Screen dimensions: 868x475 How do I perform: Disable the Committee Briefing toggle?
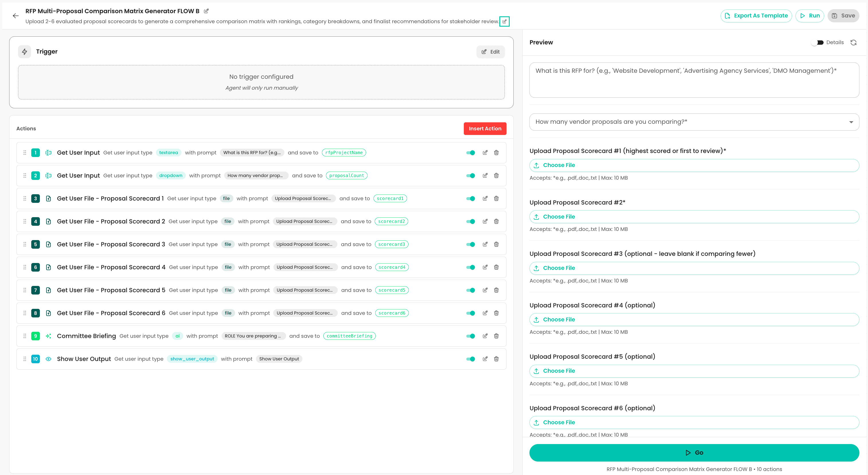point(470,336)
